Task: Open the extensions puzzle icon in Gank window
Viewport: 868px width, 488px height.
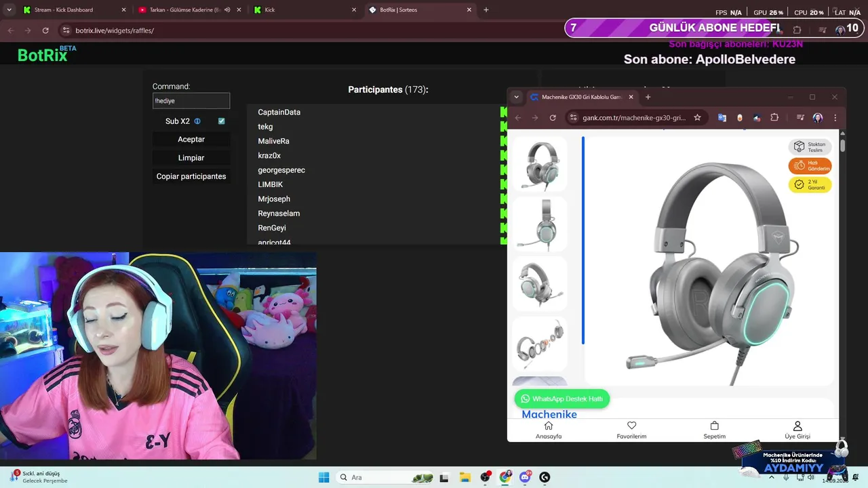Action: click(774, 117)
